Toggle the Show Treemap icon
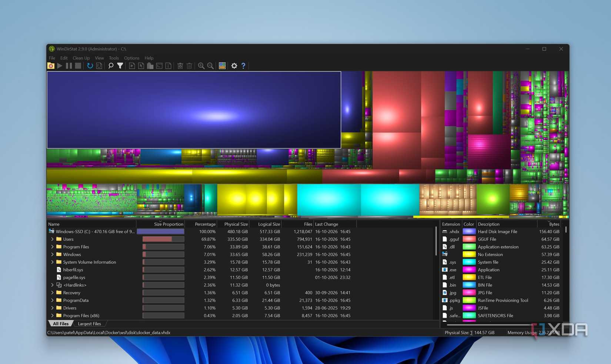The width and height of the screenshot is (611, 364). point(222,66)
